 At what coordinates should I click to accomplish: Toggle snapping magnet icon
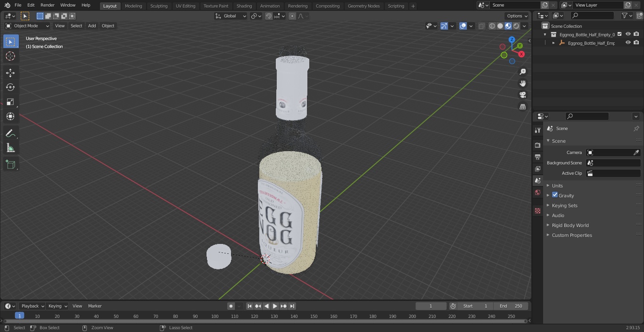269,16
